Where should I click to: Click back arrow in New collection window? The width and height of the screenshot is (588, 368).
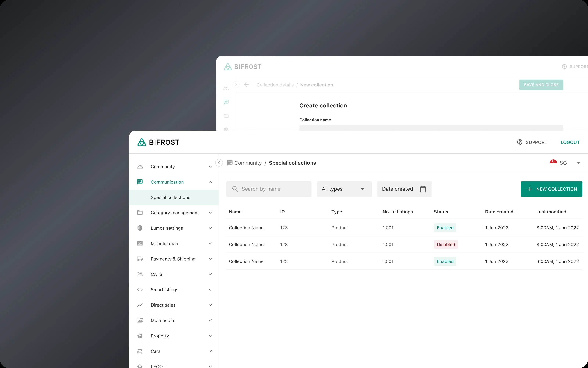point(246,85)
